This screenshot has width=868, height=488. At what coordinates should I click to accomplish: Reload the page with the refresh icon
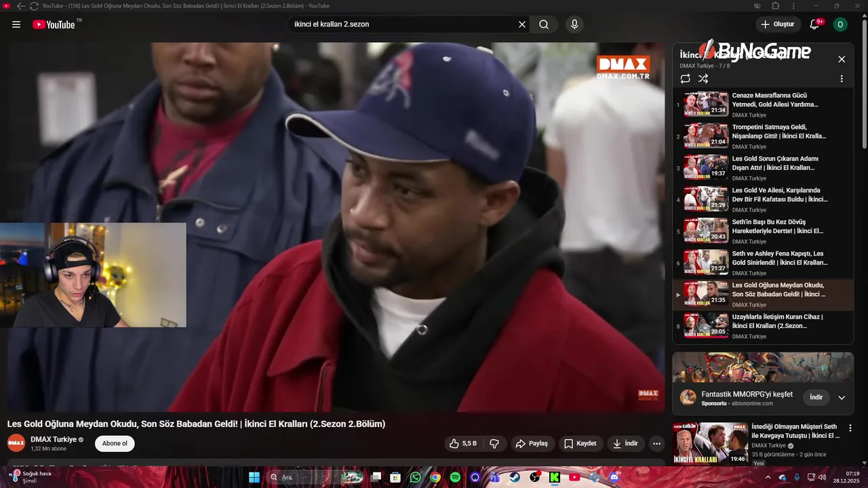34,5
